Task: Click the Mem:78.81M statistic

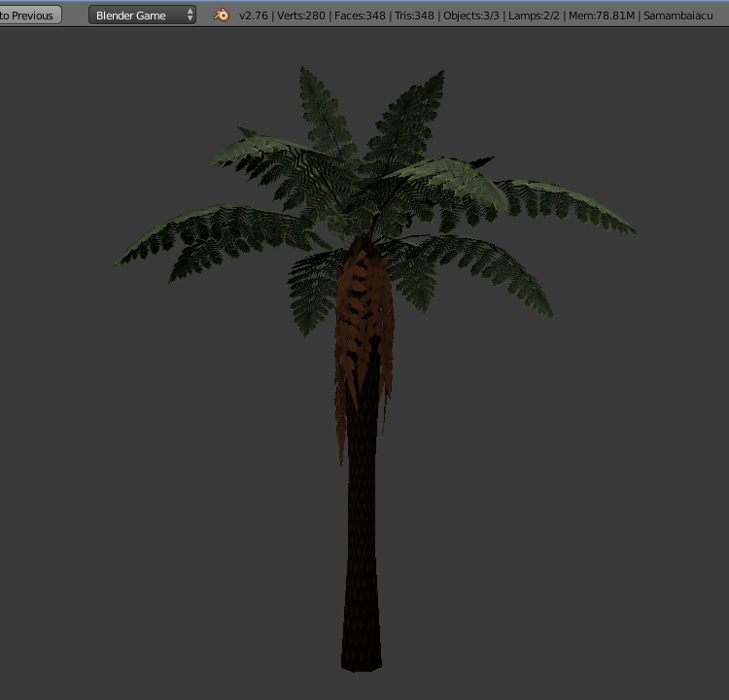Action: click(x=602, y=16)
